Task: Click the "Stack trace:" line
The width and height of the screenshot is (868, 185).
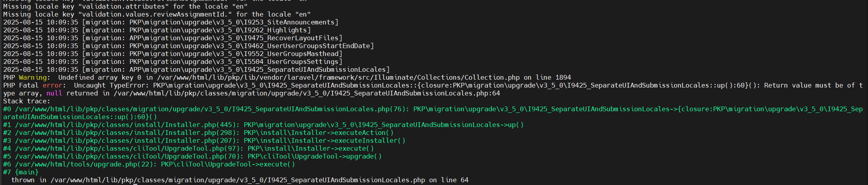Action: tap(27, 101)
